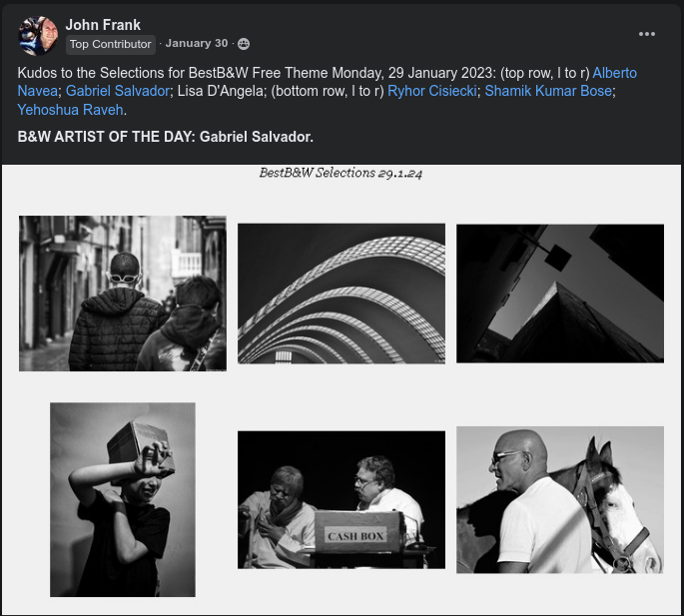684x616 pixels.
Task: Open the Cash Box photo of two men
Action: point(342,499)
